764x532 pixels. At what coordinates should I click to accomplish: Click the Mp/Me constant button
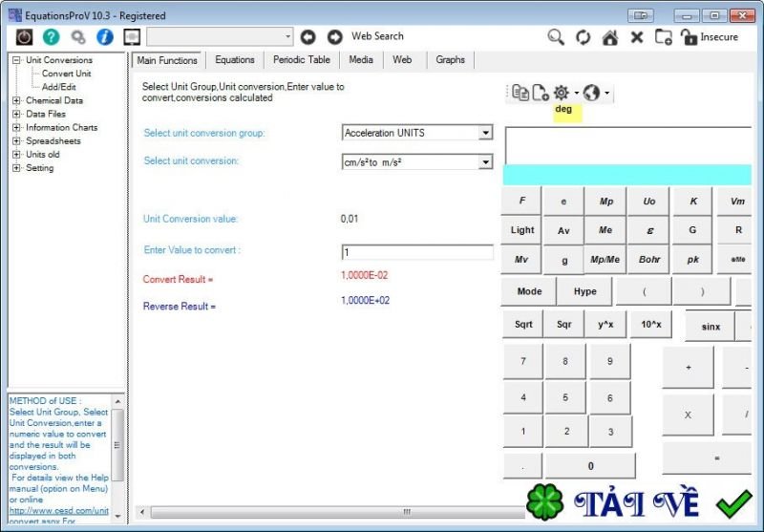(605, 260)
